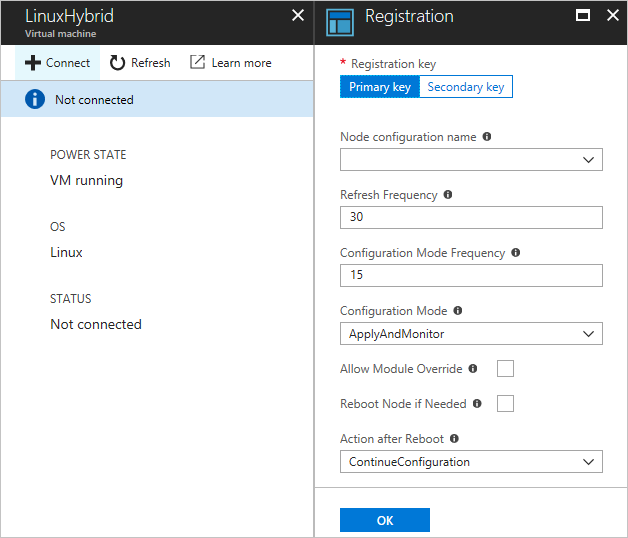Select the Secondary key option
Screen dimensions: 628x538
465,87
